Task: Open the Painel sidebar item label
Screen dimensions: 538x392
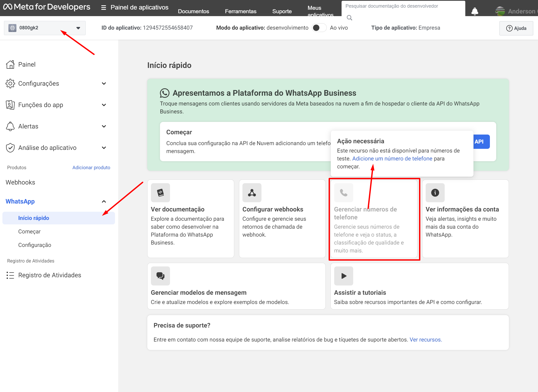Action: [x=27, y=64]
